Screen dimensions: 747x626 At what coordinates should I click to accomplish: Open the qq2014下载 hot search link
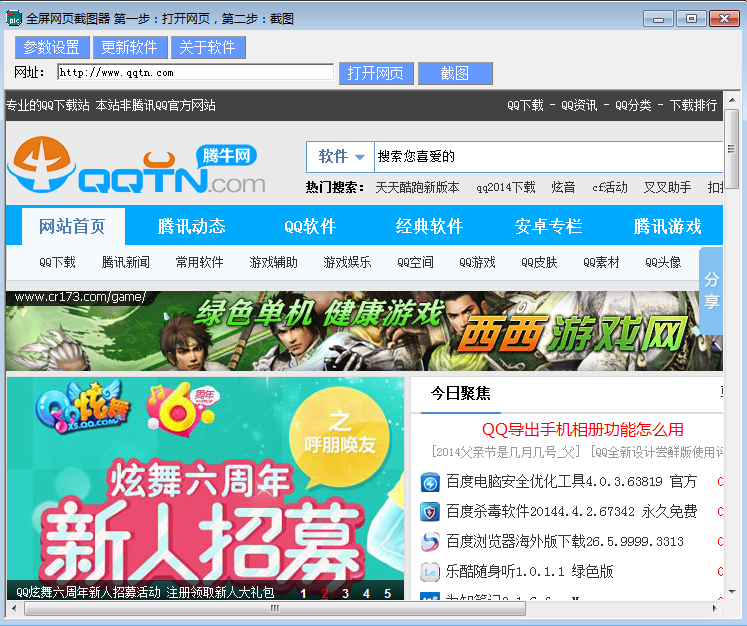505,187
